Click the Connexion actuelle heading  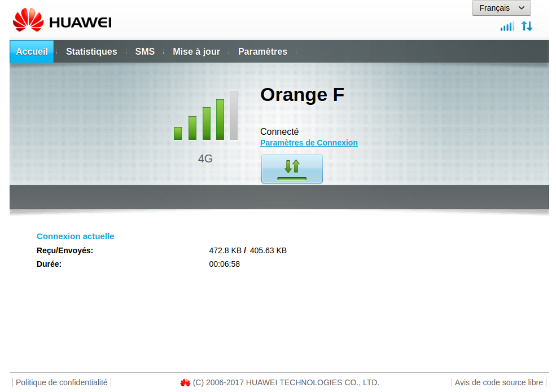point(75,236)
